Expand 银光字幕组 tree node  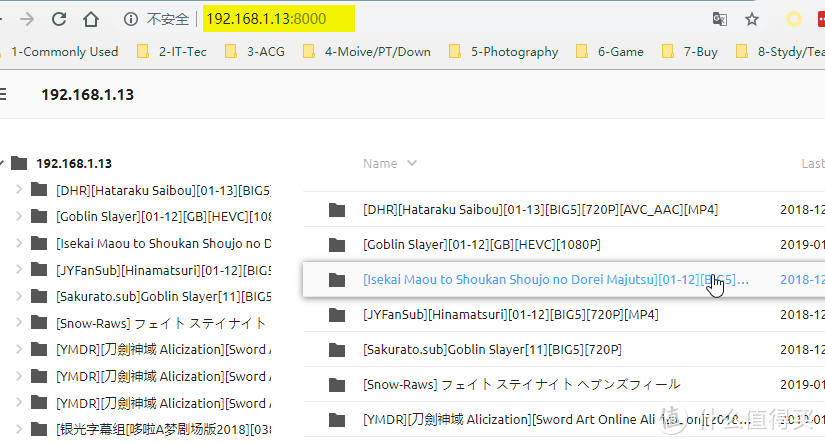pyautogui.click(x=19, y=429)
